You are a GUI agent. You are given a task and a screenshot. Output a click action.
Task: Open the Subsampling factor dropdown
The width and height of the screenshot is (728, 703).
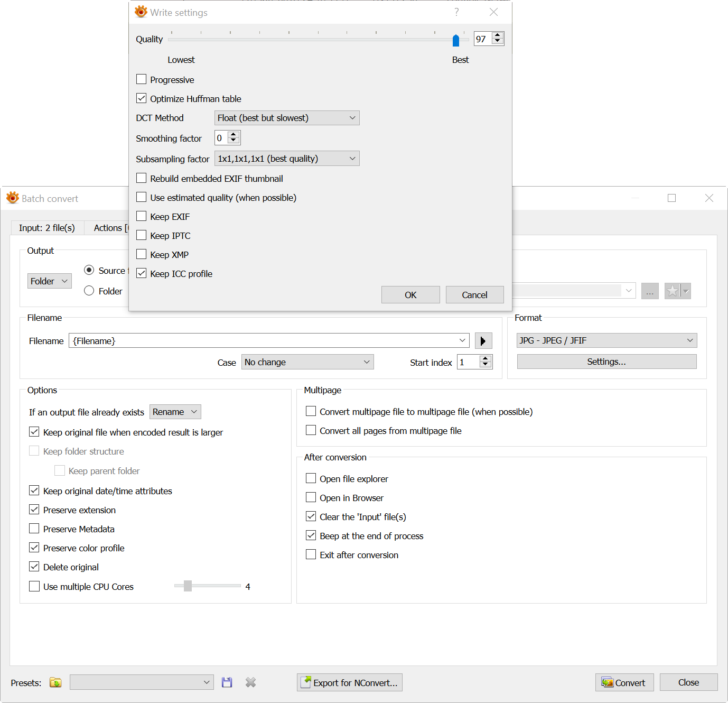coord(287,159)
